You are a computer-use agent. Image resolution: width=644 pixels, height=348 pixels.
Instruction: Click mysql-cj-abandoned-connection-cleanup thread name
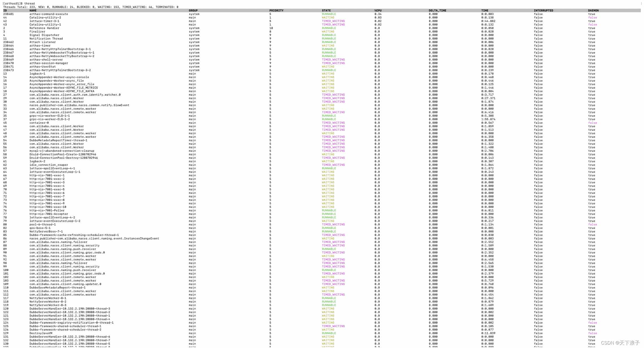[x=62, y=151]
